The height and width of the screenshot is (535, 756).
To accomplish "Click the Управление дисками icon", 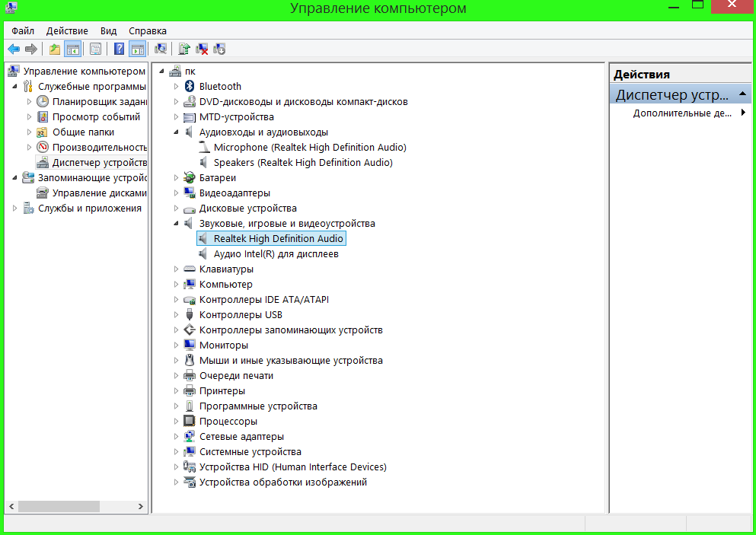I will pyautogui.click(x=43, y=193).
